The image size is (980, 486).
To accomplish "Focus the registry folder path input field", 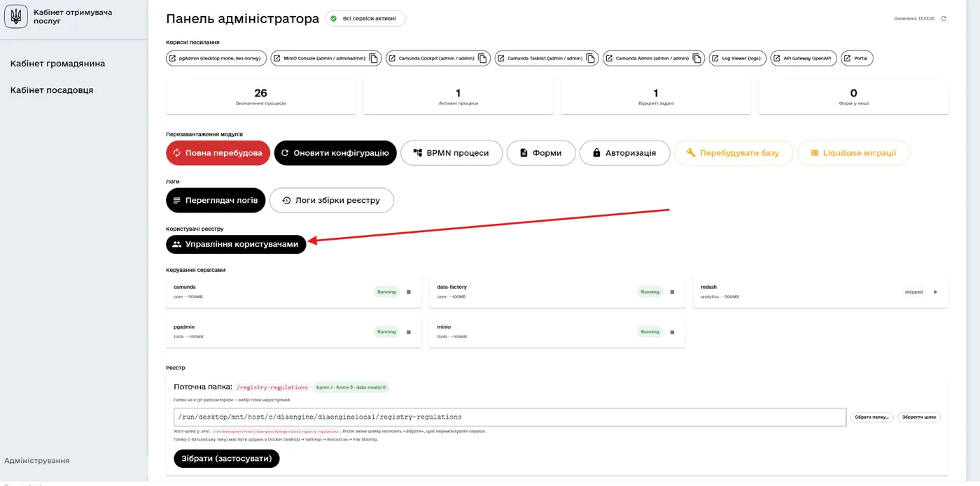I will (510, 417).
